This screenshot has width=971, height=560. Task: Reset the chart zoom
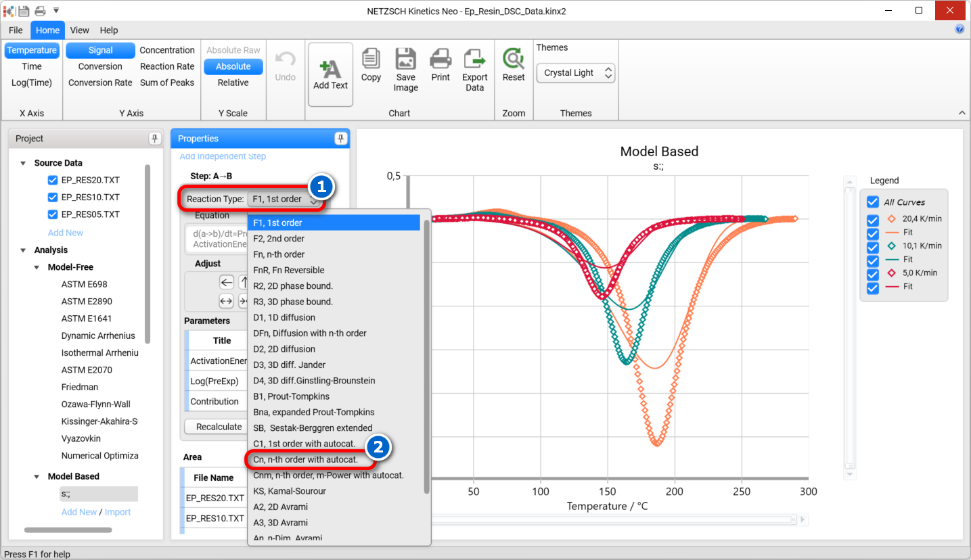point(514,60)
